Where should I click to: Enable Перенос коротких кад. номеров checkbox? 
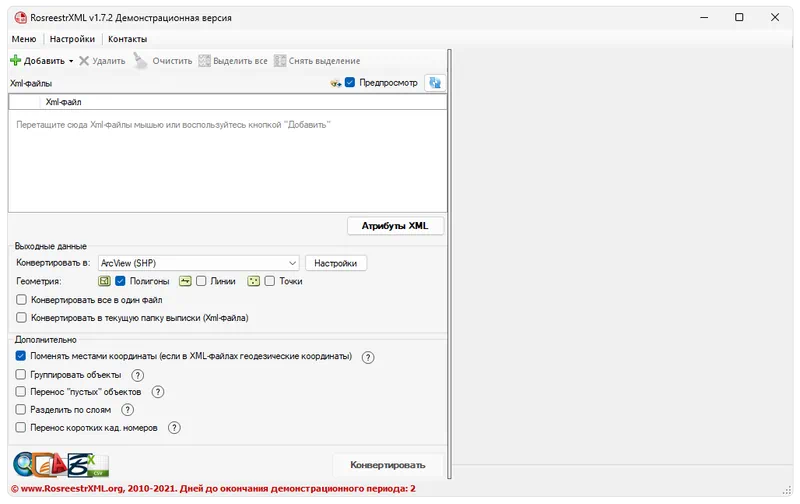[20, 427]
